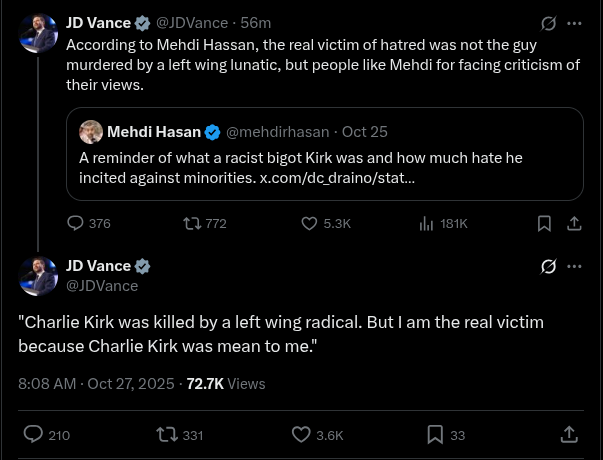Reply to the top quote tweet
603x460 pixels.
tap(76, 224)
